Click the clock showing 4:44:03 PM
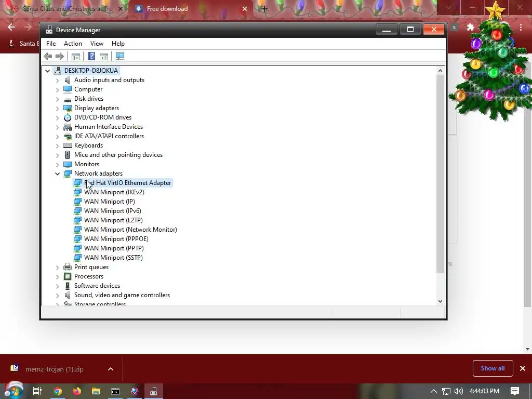This screenshot has height=399, width=532. [484, 391]
